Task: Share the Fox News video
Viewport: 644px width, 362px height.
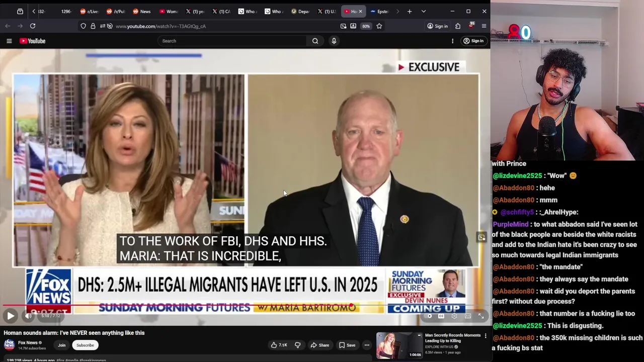Action: [x=319, y=345]
